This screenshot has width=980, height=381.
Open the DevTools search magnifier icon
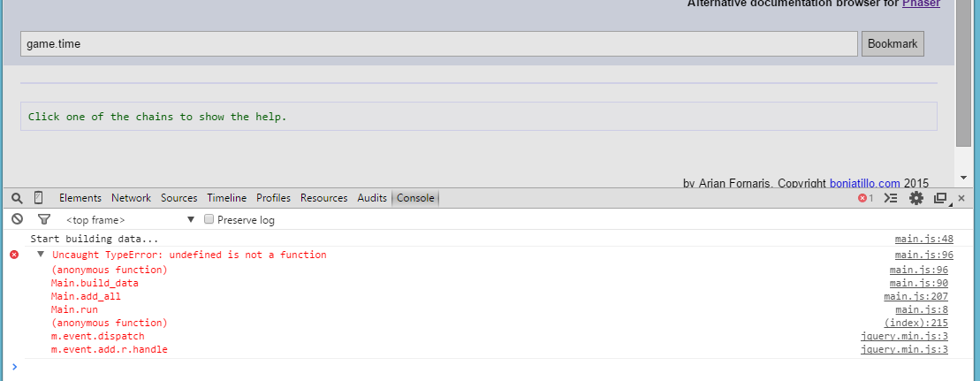18,198
